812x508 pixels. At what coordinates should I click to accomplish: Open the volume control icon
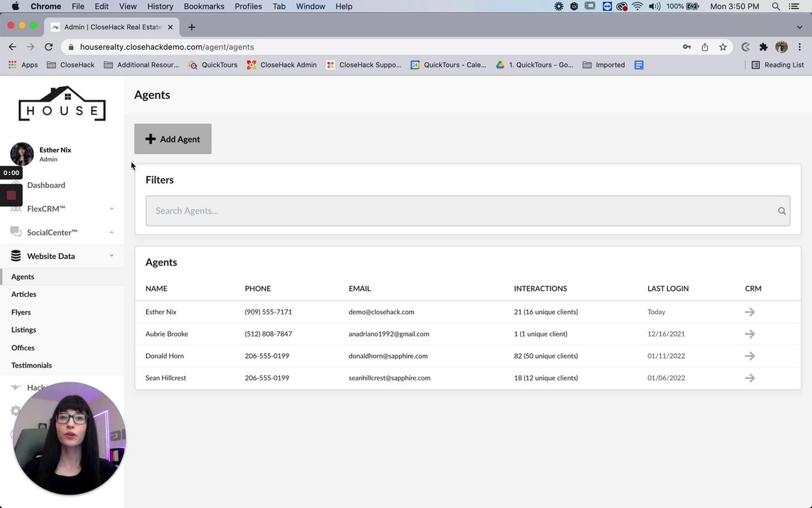point(654,6)
